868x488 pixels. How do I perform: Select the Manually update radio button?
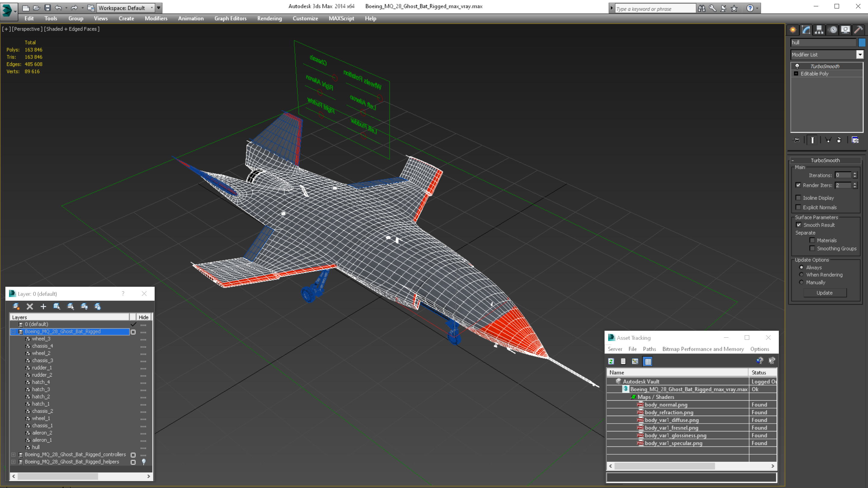(801, 282)
